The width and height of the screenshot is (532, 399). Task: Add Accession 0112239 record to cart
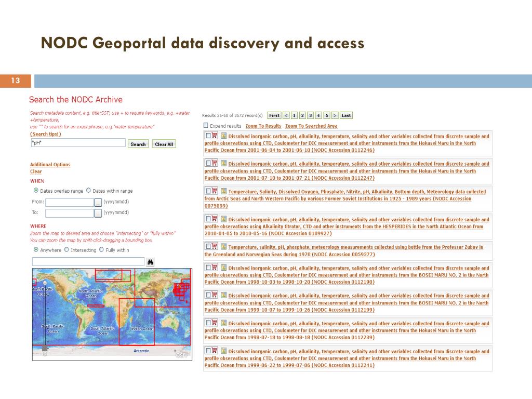[215, 322]
